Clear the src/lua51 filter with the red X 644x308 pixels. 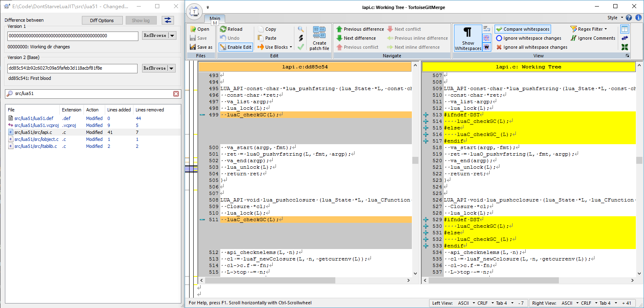(x=176, y=94)
